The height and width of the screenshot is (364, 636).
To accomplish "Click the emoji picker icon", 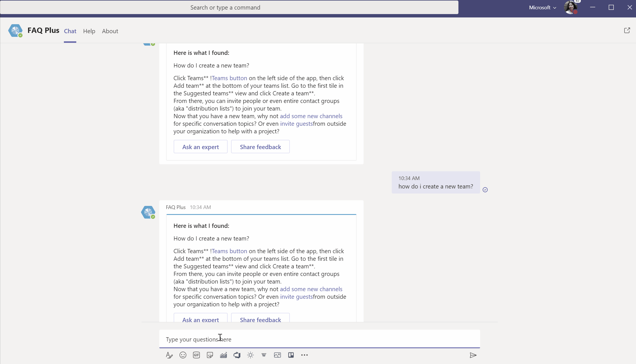I will pos(183,355).
